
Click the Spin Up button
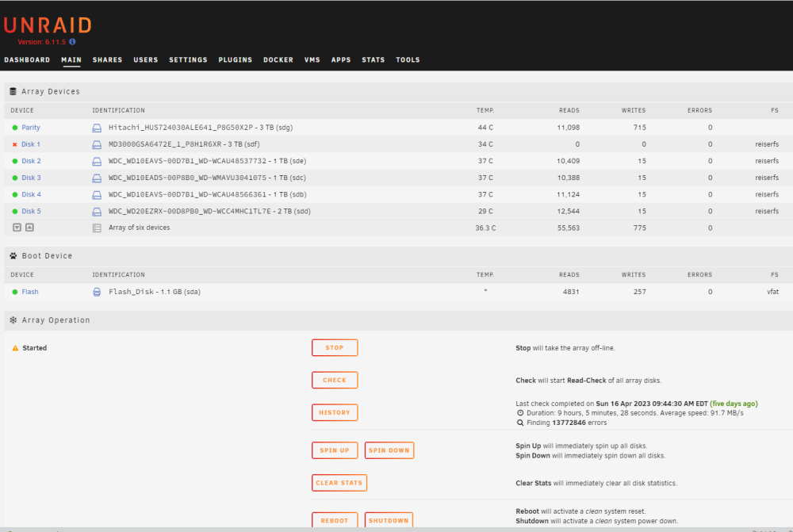335,450
